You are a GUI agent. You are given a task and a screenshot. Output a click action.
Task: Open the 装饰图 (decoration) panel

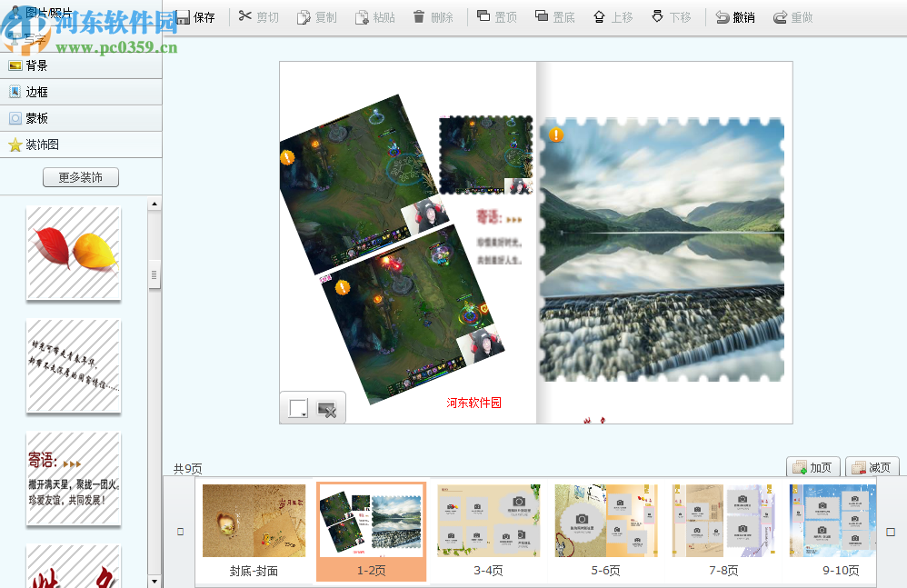click(x=81, y=145)
